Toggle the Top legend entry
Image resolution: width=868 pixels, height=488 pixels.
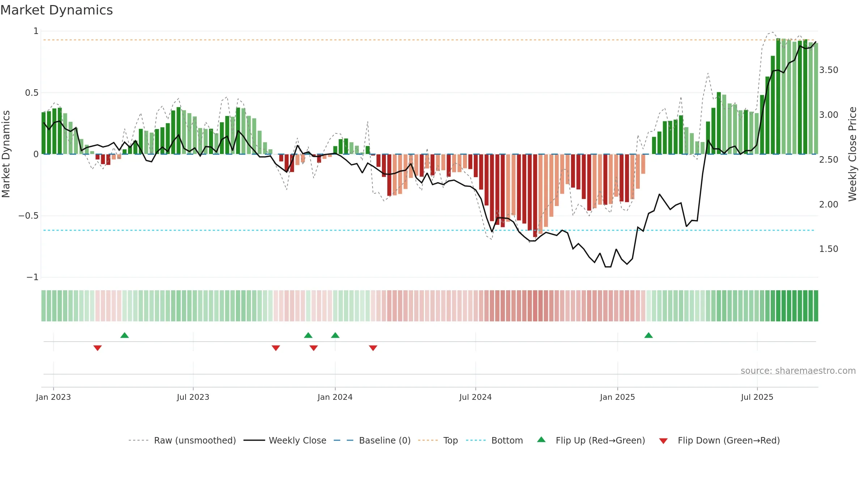coord(438,440)
